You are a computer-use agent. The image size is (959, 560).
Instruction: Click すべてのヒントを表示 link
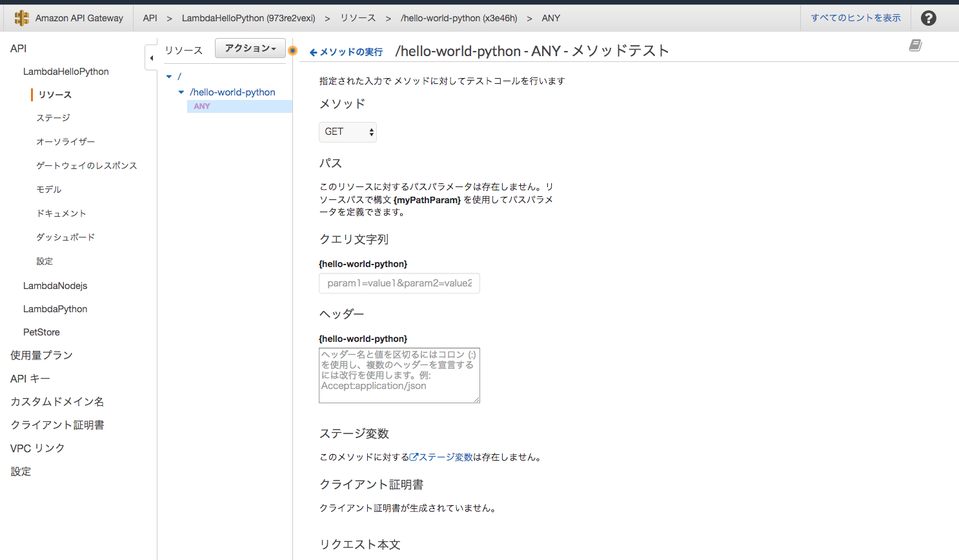point(856,18)
